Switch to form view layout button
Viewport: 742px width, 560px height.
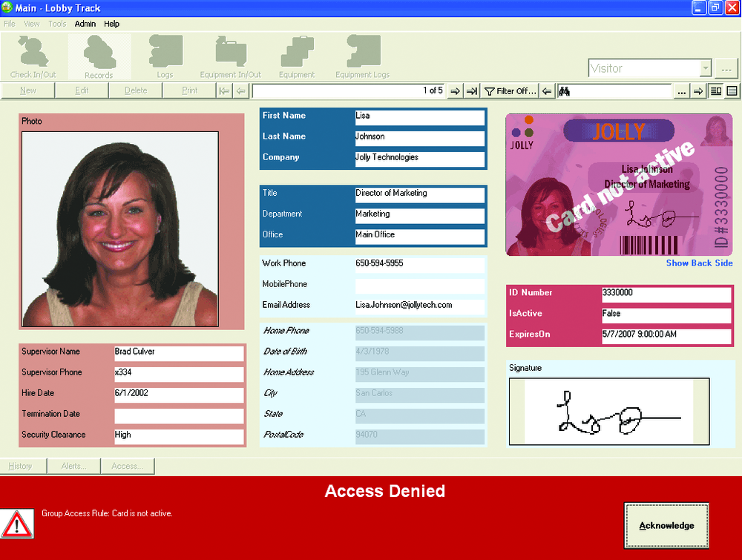(x=716, y=90)
